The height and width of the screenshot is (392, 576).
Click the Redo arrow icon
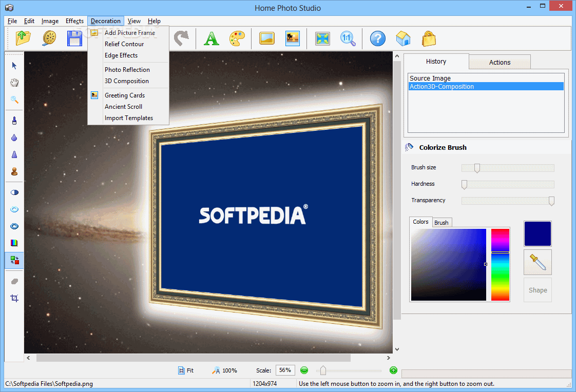tap(181, 38)
